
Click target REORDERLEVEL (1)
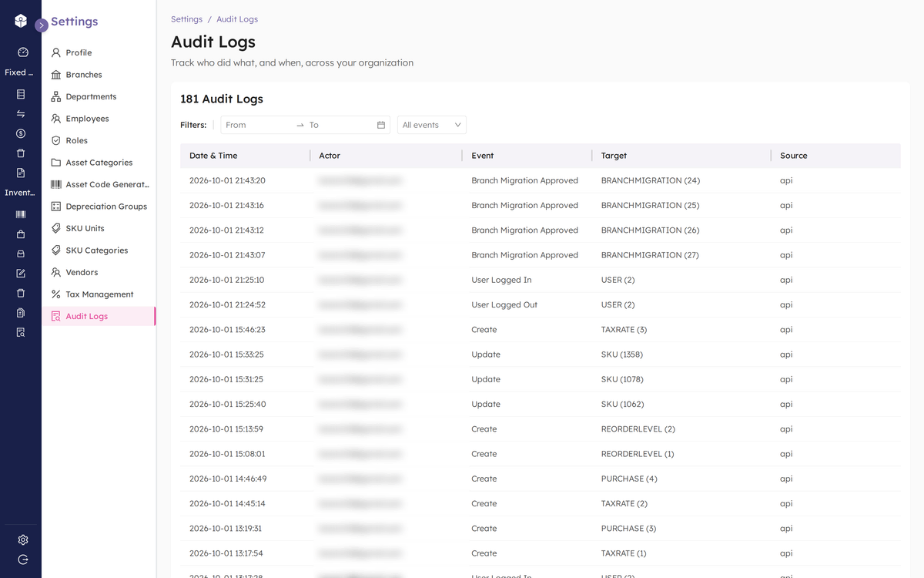pos(638,454)
